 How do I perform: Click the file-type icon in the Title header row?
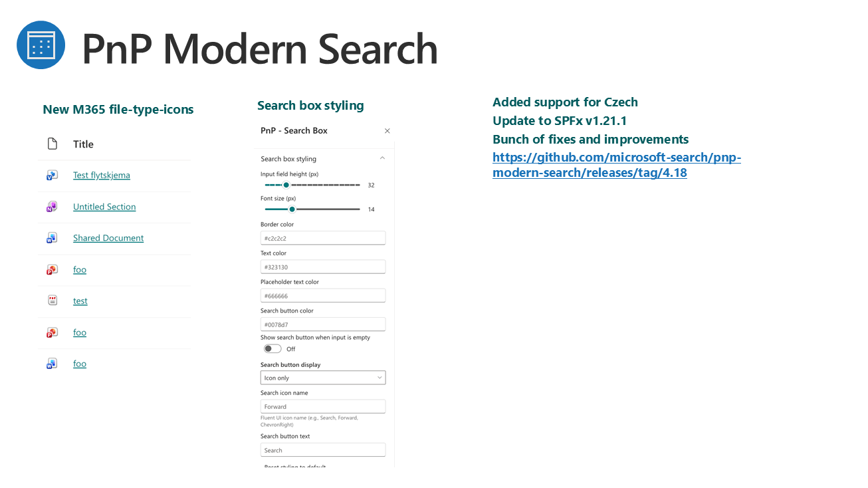[x=53, y=144]
